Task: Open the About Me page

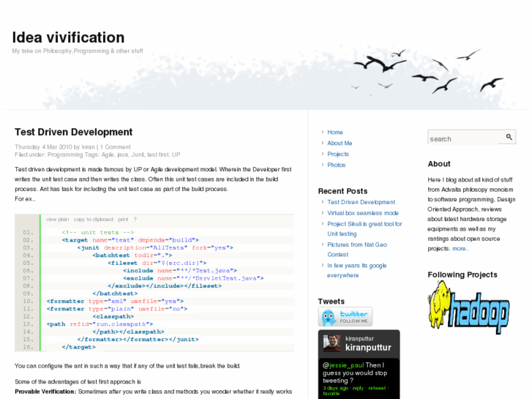Action: (340, 143)
